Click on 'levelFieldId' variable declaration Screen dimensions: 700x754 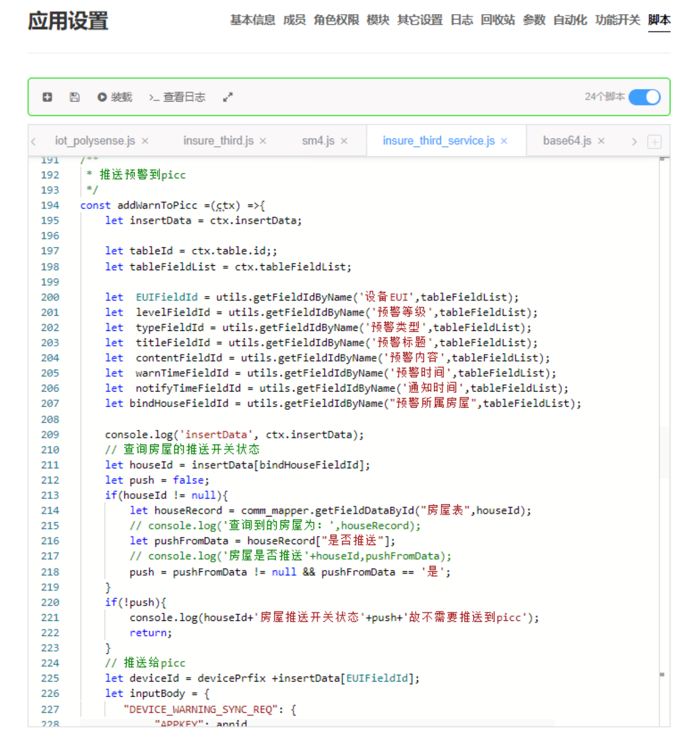tap(173, 312)
